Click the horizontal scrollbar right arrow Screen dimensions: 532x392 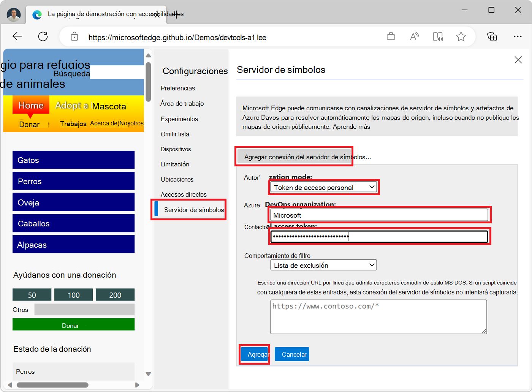pyautogui.click(x=137, y=385)
